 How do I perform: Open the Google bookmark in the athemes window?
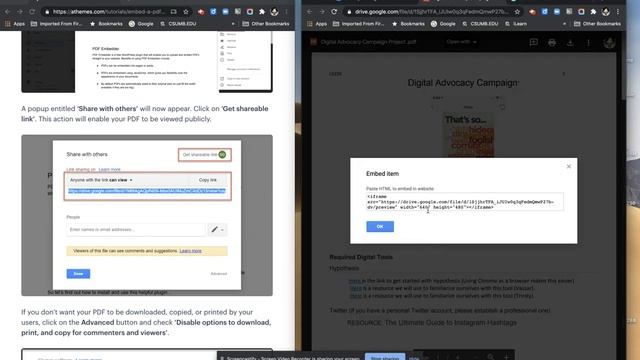pos(141,24)
